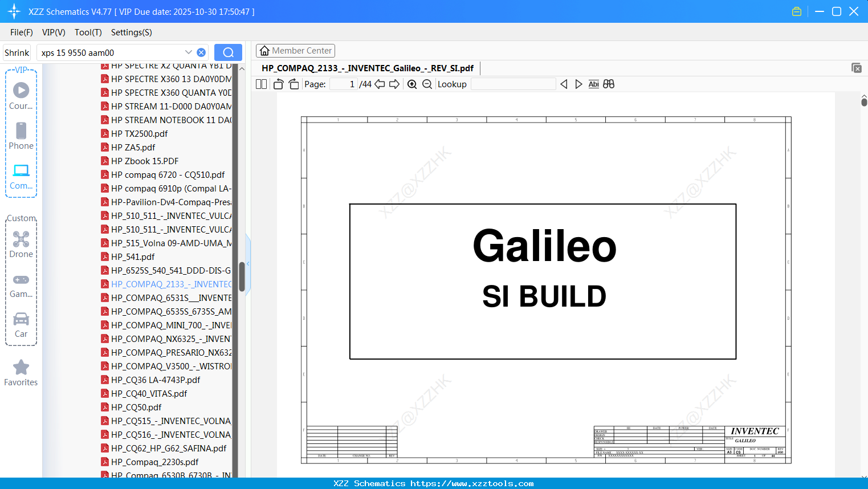Image resolution: width=868 pixels, height=489 pixels.
Task: Rotate page clockwise
Action: tap(294, 84)
